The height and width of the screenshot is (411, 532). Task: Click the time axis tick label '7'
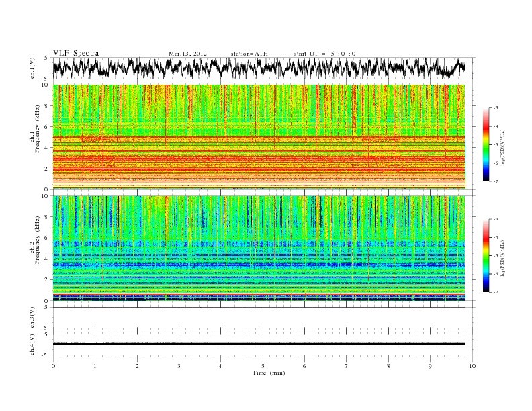point(347,366)
